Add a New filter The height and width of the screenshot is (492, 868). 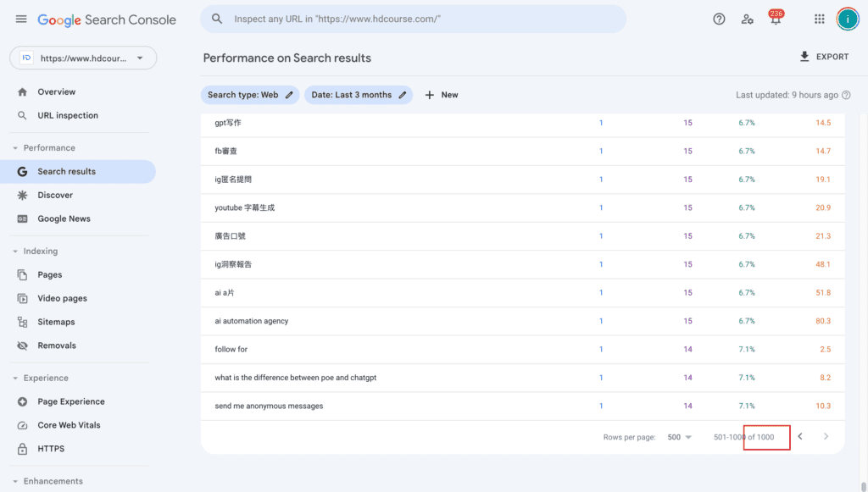[x=441, y=95]
